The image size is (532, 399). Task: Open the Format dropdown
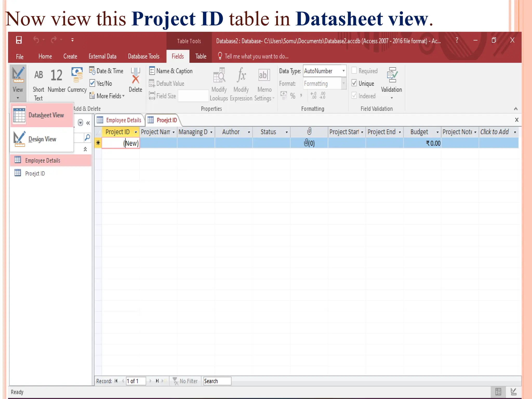(x=343, y=83)
